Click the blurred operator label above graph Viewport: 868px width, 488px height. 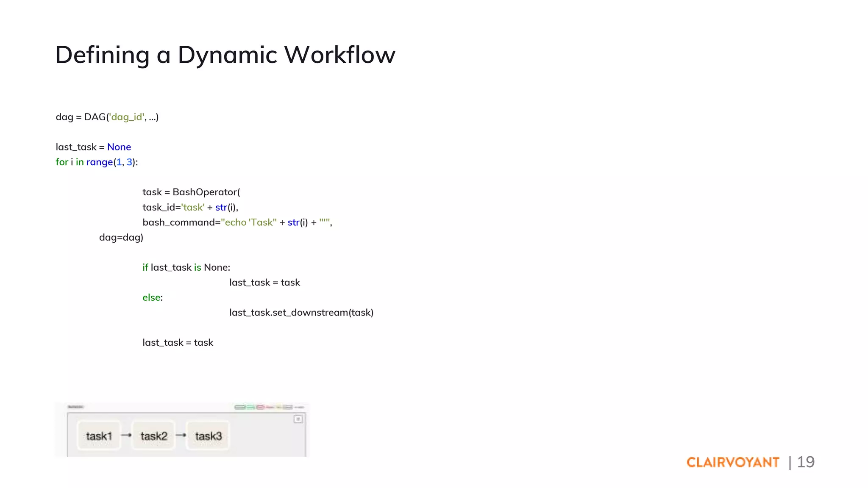point(75,407)
